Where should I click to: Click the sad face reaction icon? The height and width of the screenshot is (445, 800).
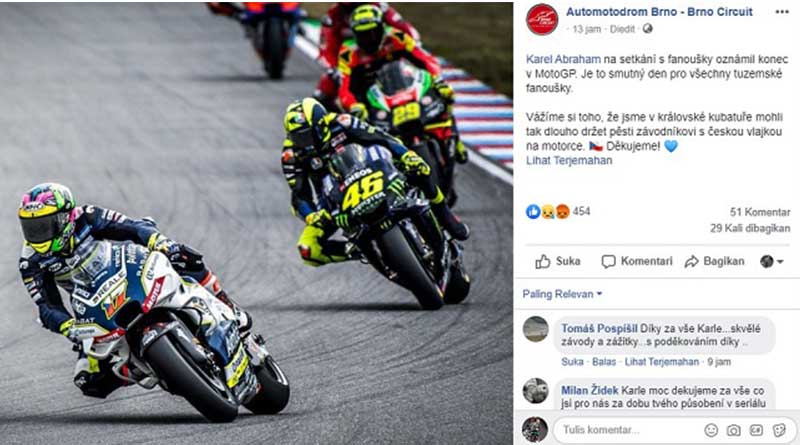(548, 211)
